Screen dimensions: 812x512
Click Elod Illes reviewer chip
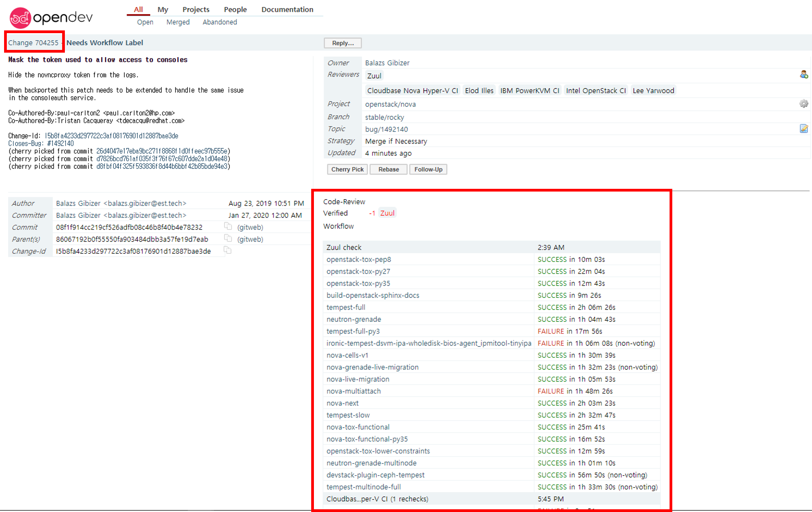tap(479, 91)
